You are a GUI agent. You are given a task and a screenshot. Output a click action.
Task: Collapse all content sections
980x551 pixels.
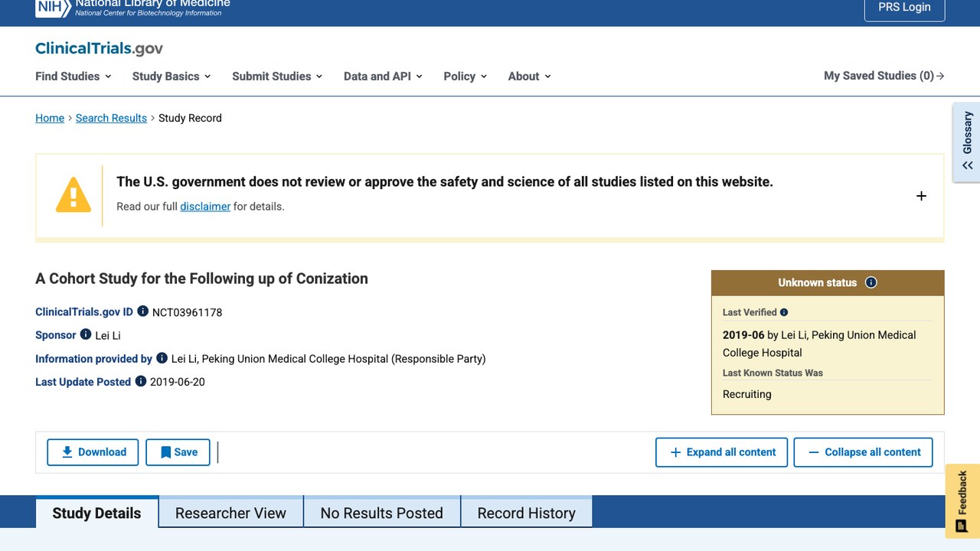(863, 452)
